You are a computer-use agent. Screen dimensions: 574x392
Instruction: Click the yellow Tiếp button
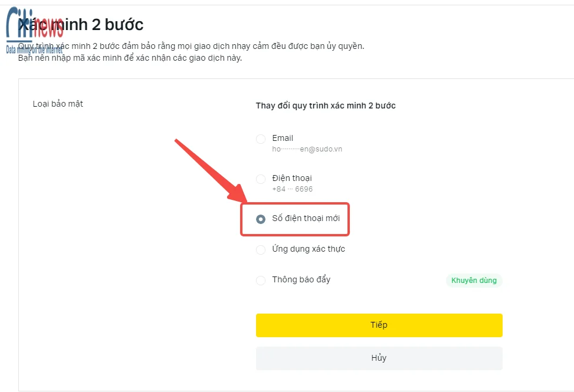pyautogui.click(x=379, y=325)
